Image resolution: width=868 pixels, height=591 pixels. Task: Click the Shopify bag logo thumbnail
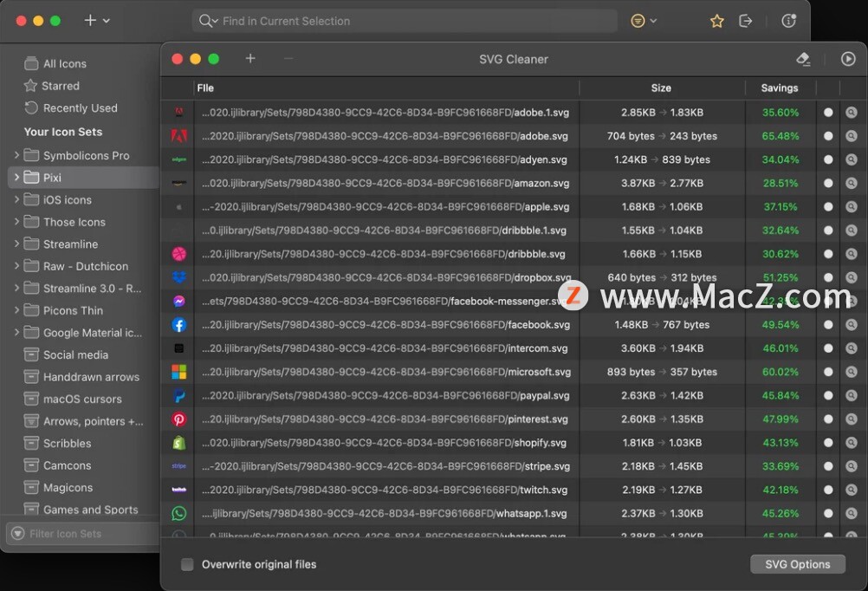click(178, 443)
